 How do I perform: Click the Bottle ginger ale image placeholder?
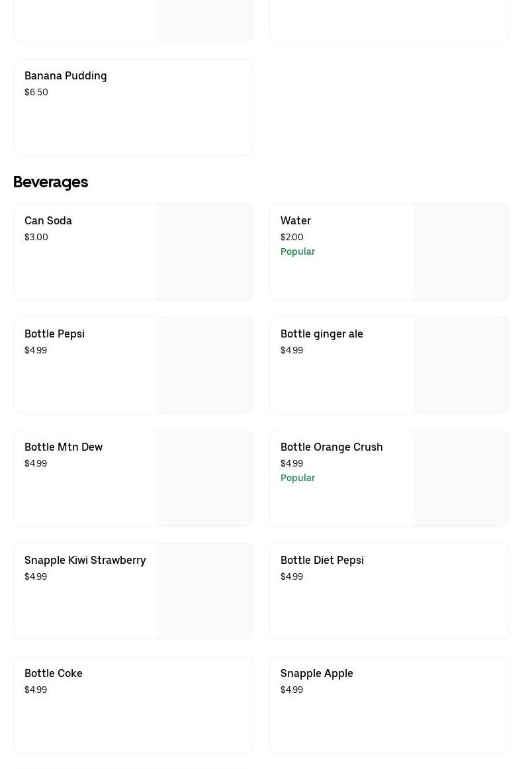coord(461,365)
